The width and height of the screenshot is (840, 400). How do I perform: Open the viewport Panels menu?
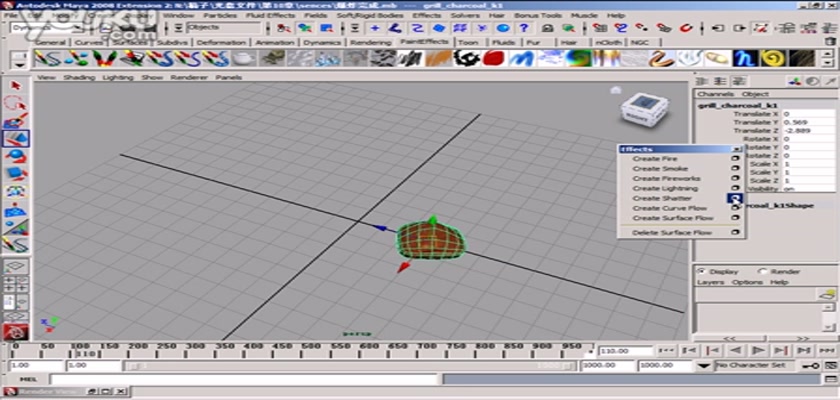(229, 77)
